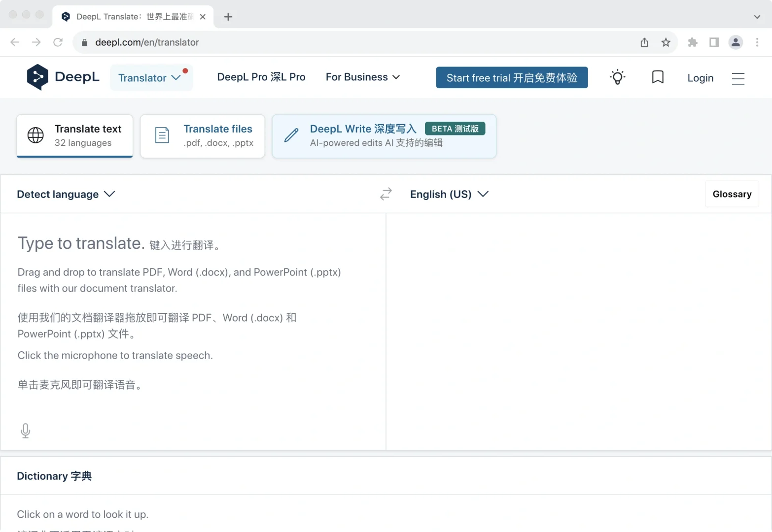Screen dimensions: 772x532
Task: Reload the current page
Action: click(58, 42)
